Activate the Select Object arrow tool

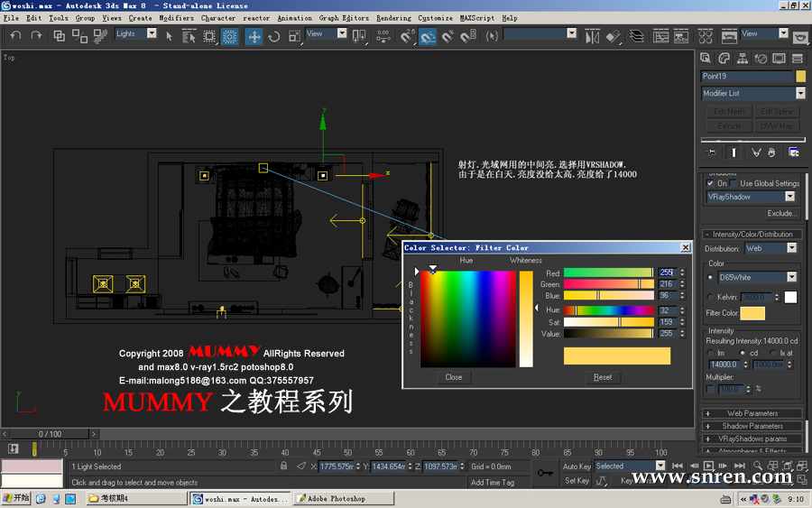click(x=169, y=36)
